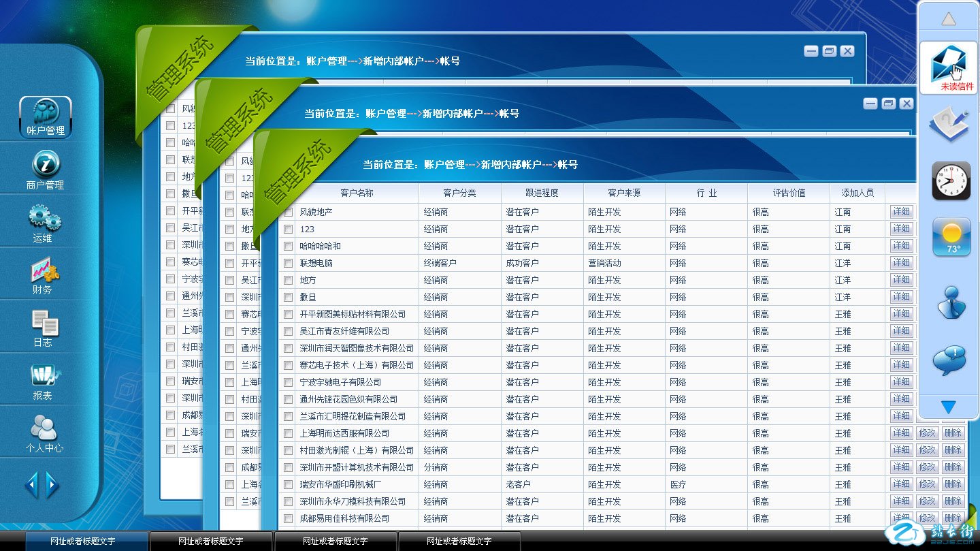Screen dimensions: 980x551
Task: Click 修改 for 瑞安市华盛印刷机械厂
Action: pos(928,484)
